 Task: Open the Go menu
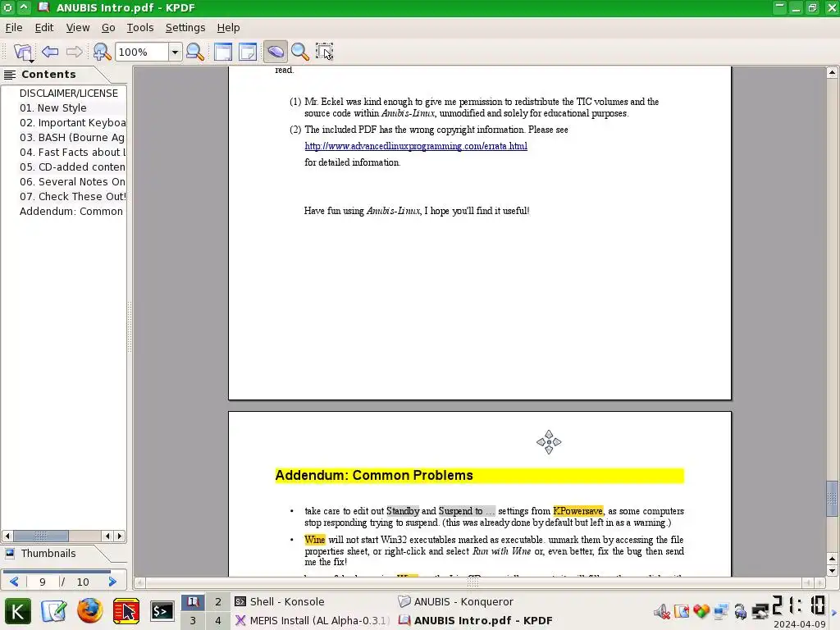click(108, 27)
